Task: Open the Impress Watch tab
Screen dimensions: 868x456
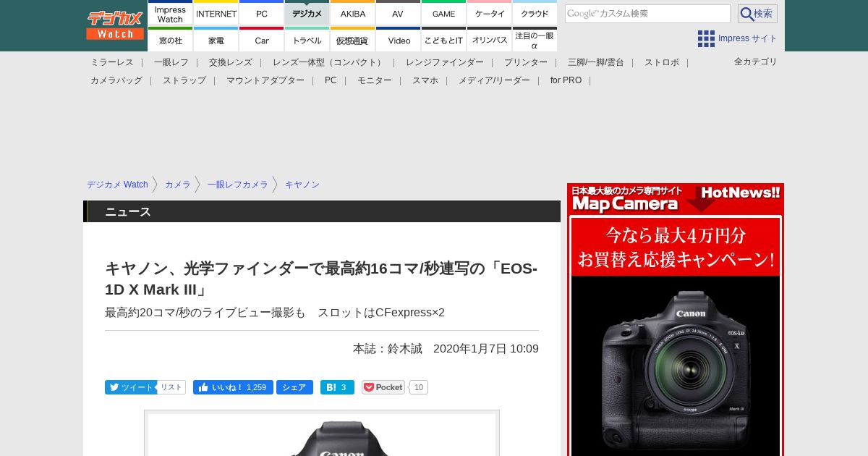Action: tap(171, 14)
